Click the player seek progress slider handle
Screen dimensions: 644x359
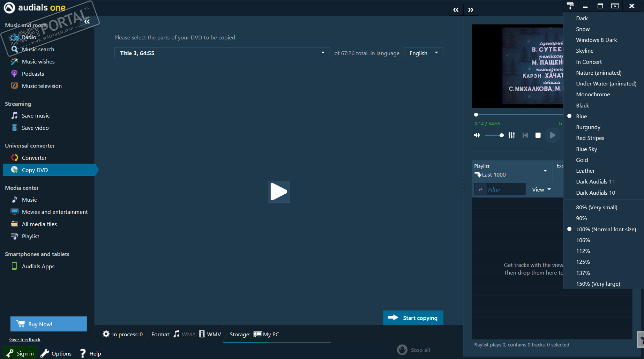(x=476, y=114)
